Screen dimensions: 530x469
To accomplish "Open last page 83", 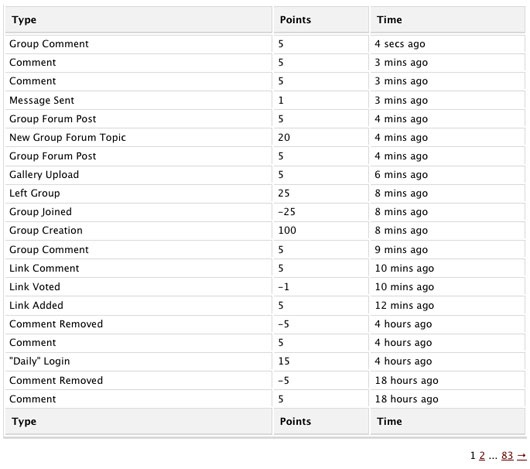I will point(507,456).
